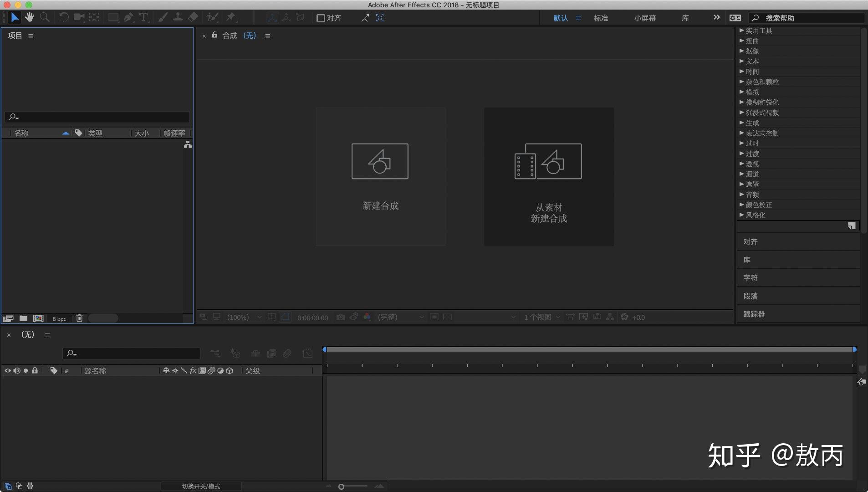Expand the 实用工具 effects category
The image size is (868, 492).
pyautogui.click(x=742, y=31)
